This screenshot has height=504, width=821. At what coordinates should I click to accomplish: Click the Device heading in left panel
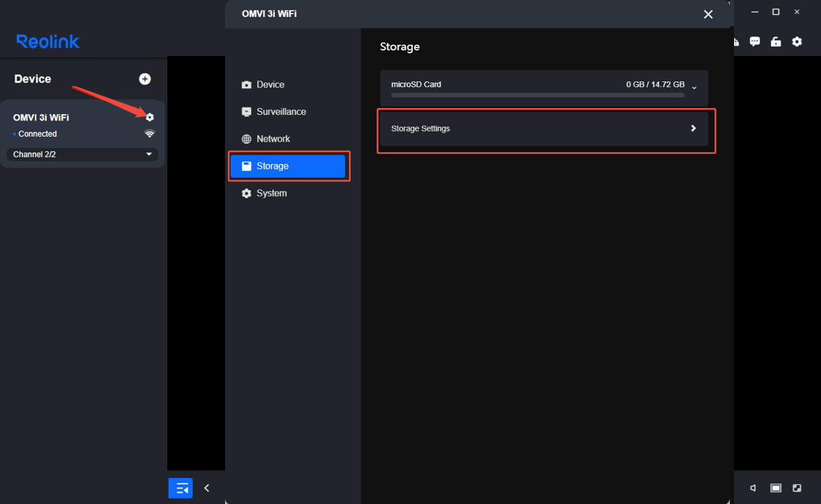32,79
